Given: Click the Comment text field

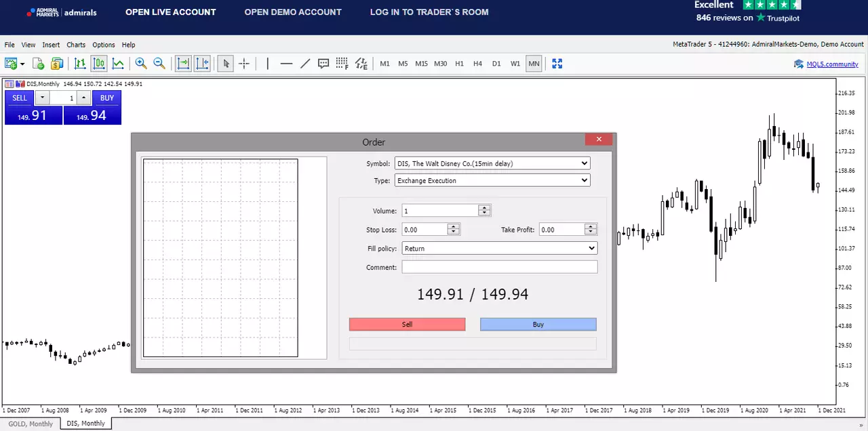Looking at the screenshot, I should coord(500,267).
